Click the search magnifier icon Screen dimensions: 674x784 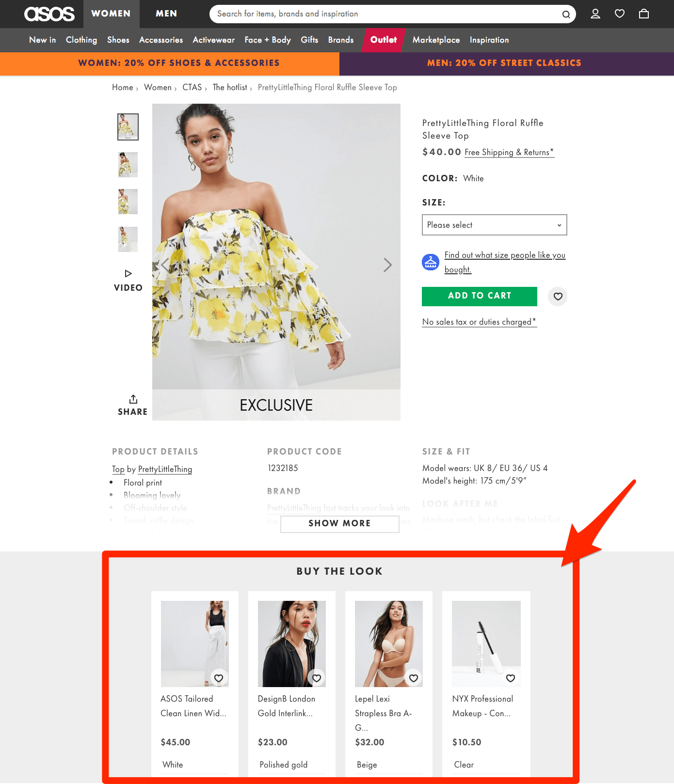pos(566,15)
